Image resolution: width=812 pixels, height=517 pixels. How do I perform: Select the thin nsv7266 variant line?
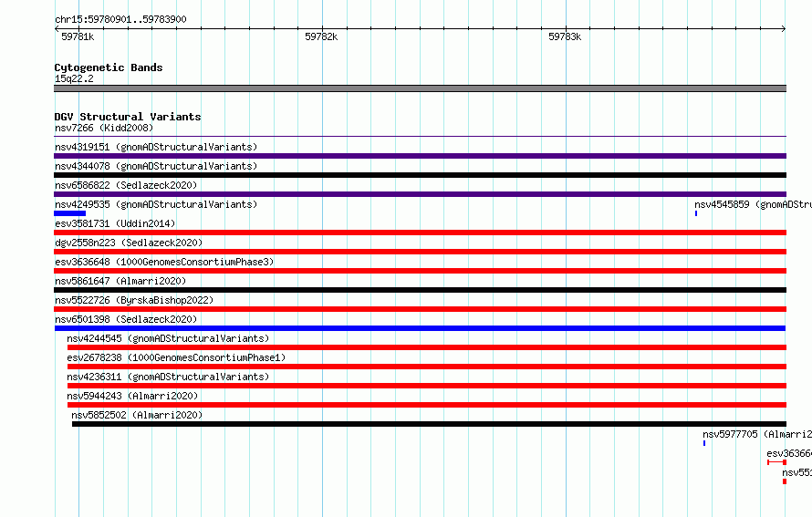point(420,136)
